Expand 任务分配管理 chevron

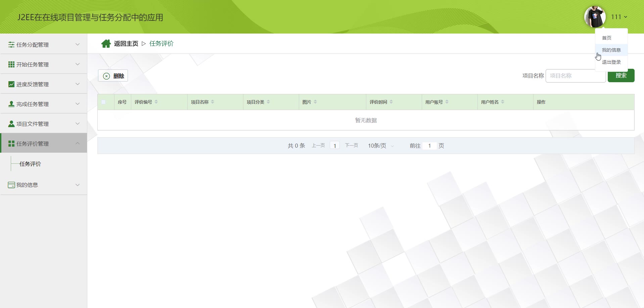78,44
